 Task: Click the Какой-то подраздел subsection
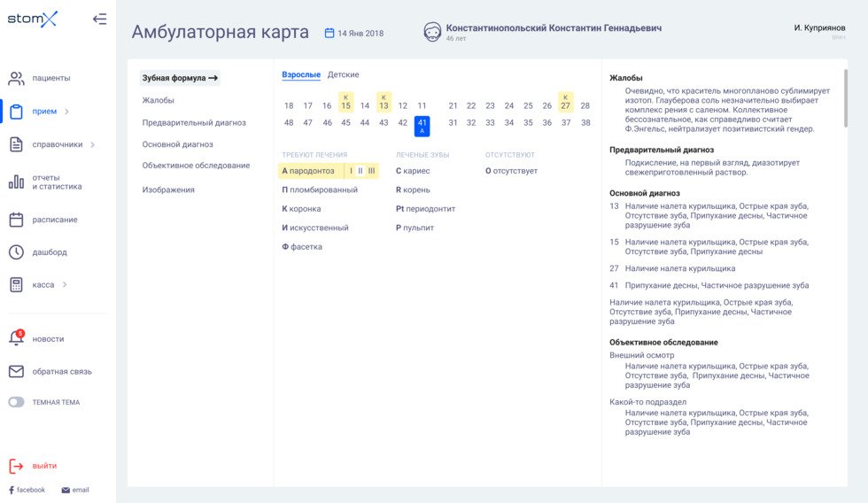pos(648,402)
